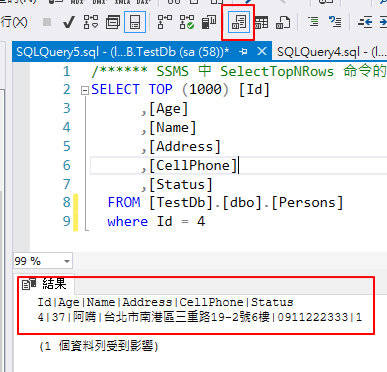
Task: Click the [Name] column on line 4
Action: pyautogui.click(x=172, y=128)
